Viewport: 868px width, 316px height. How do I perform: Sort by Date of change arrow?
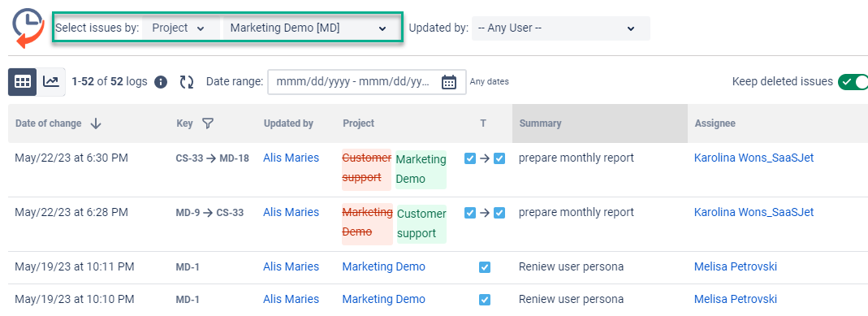pyautogui.click(x=96, y=123)
